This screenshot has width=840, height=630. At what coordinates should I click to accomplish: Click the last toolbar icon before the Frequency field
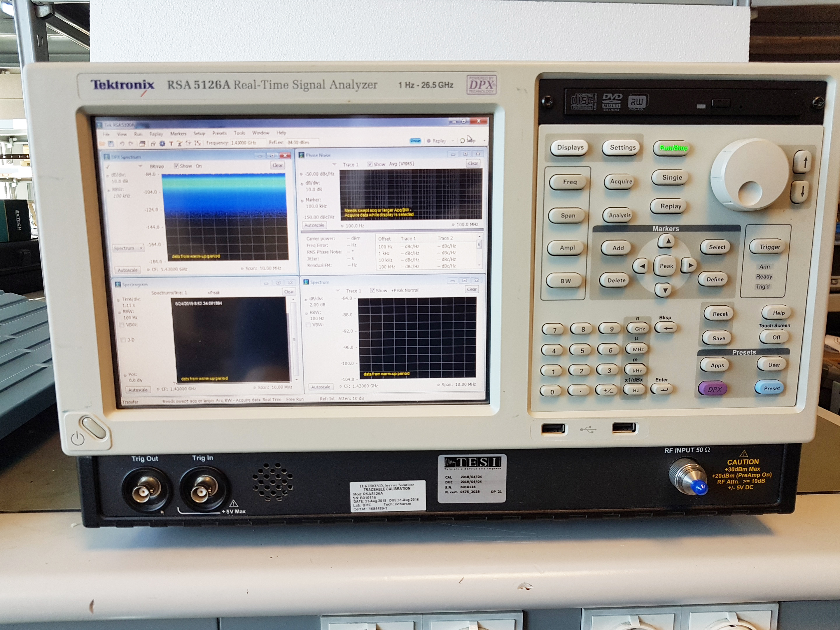point(198,143)
